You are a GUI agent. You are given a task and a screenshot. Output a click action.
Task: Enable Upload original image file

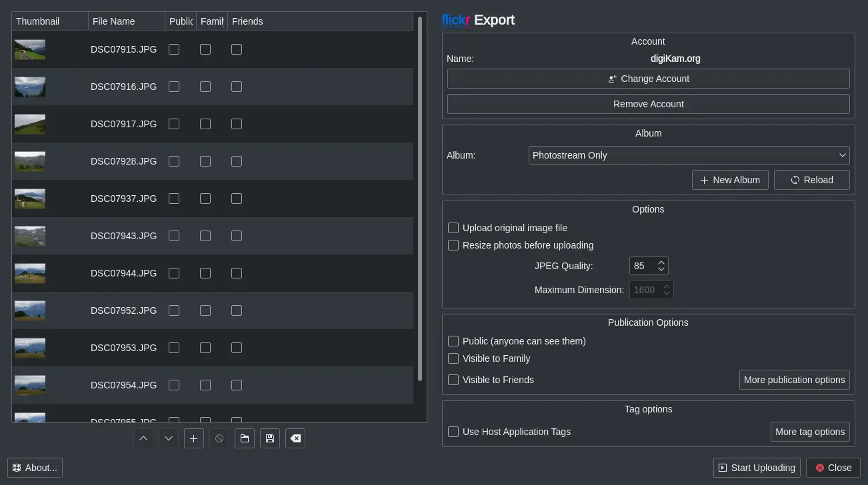(453, 228)
